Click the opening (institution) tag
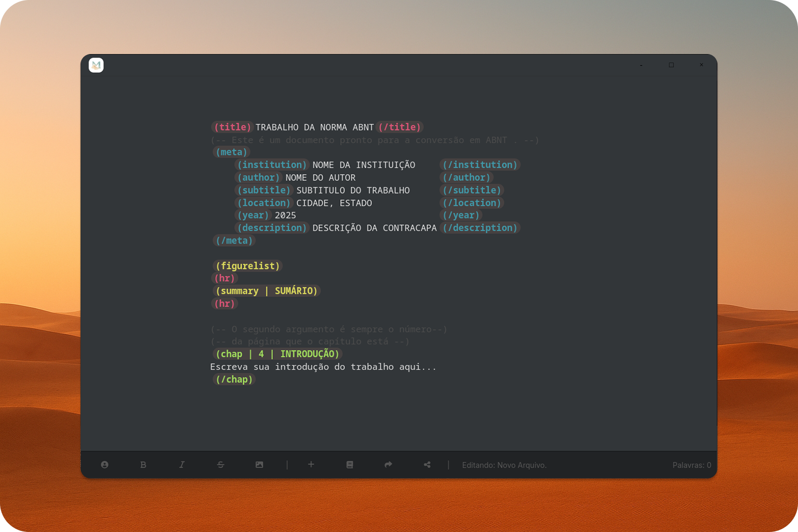 pos(272,165)
